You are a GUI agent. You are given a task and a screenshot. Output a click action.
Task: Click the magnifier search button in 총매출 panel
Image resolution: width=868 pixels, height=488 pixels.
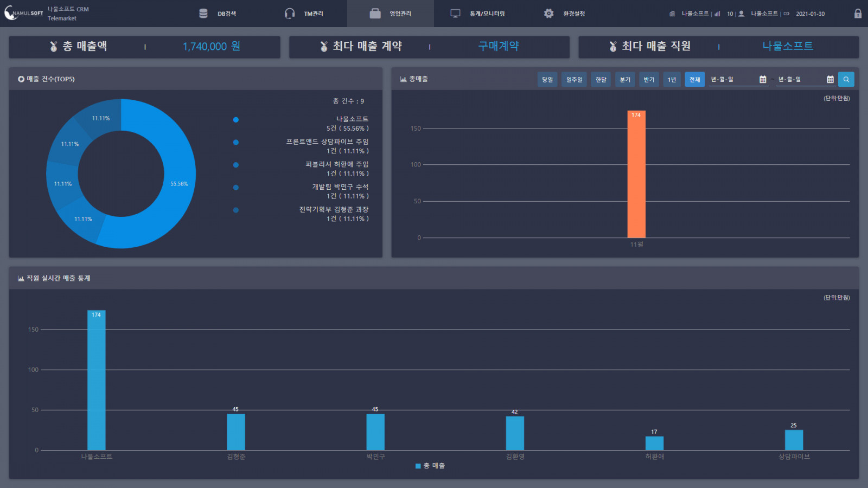(x=846, y=80)
